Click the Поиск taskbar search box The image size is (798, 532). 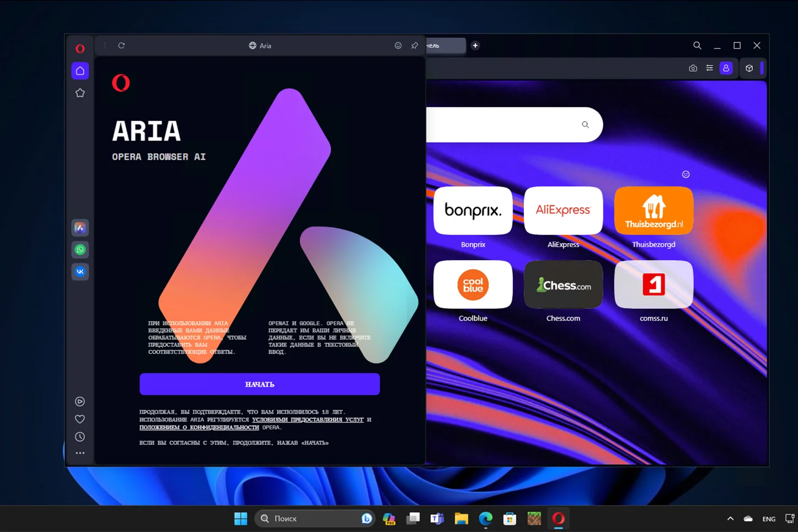point(314,519)
